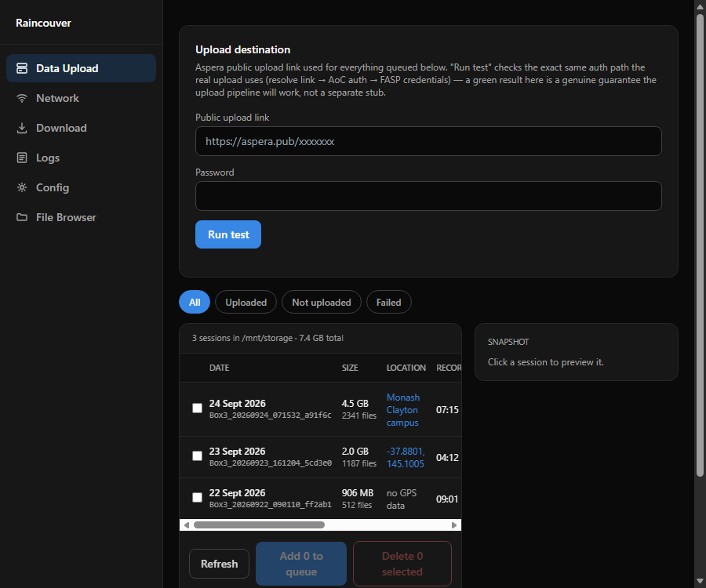Open the File Browser section
Image resolution: width=706 pixels, height=588 pixels.
coord(81,217)
